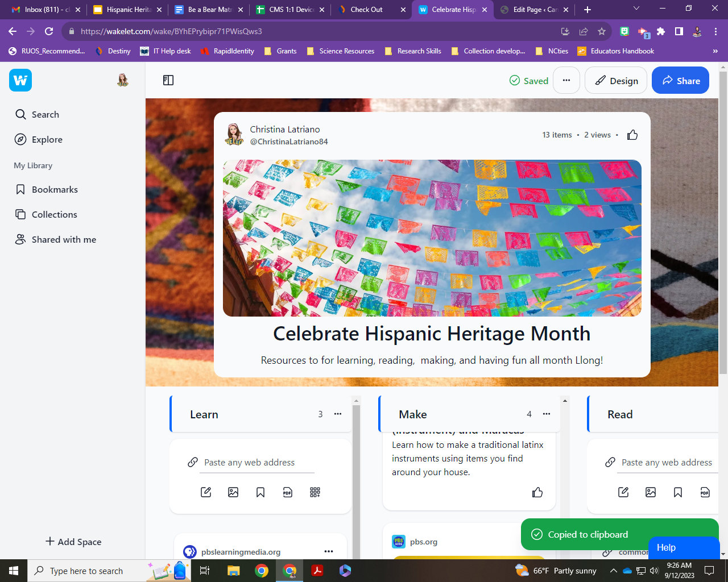Viewport: 728px width, 582px height.
Task: Open the collection more options menu
Action: point(566,80)
